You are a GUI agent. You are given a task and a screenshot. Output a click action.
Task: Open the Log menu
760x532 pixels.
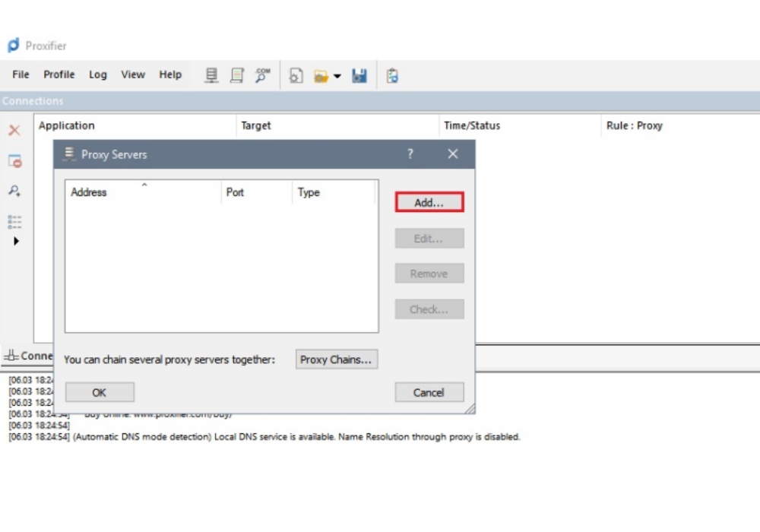click(98, 74)
